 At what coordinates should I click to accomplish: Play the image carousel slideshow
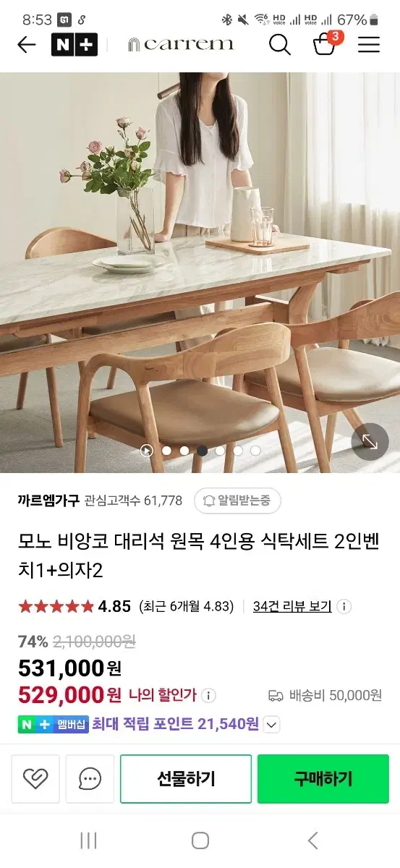[147, 451]
